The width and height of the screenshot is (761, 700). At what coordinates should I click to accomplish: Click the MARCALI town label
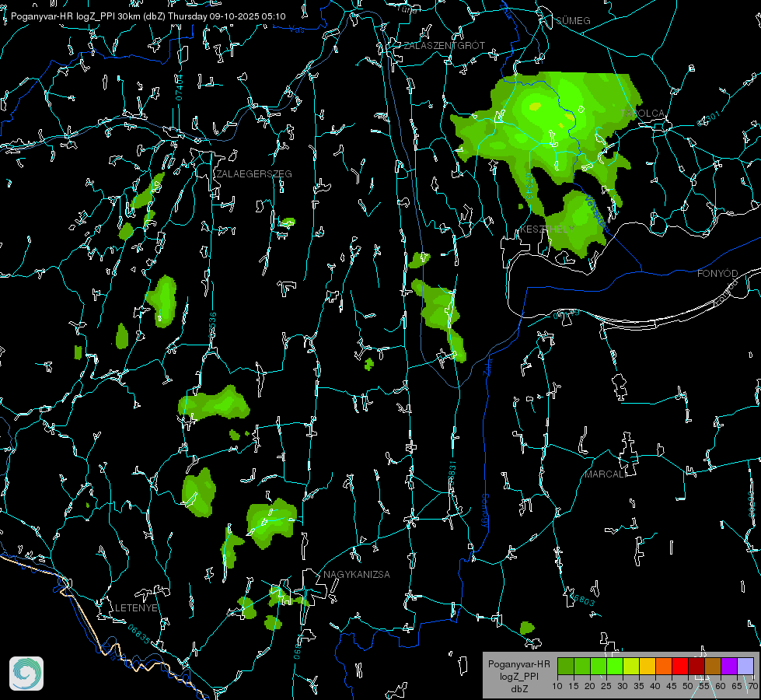pyautogui.click(x=605, y=474)
